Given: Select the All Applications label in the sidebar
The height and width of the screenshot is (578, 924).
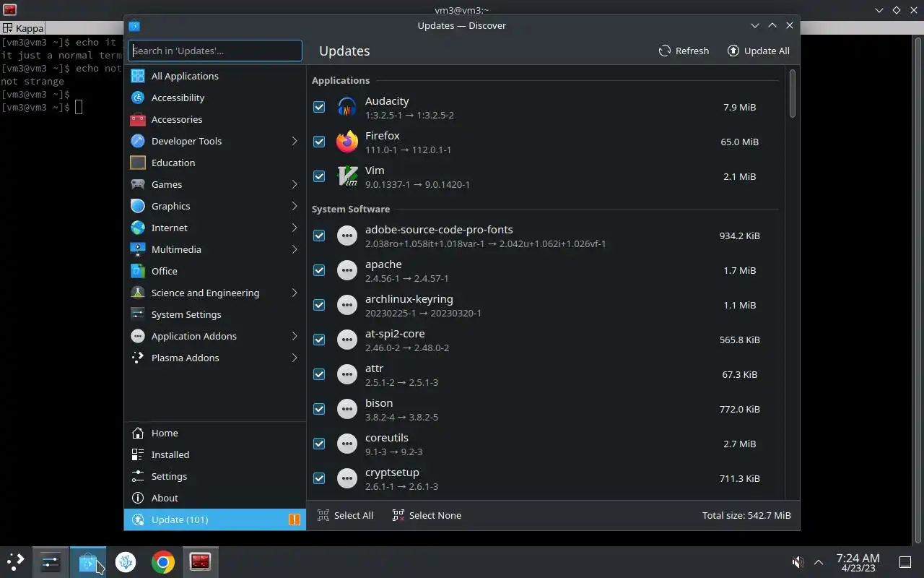Looking at the screenshot, I should tap(185, 76).
